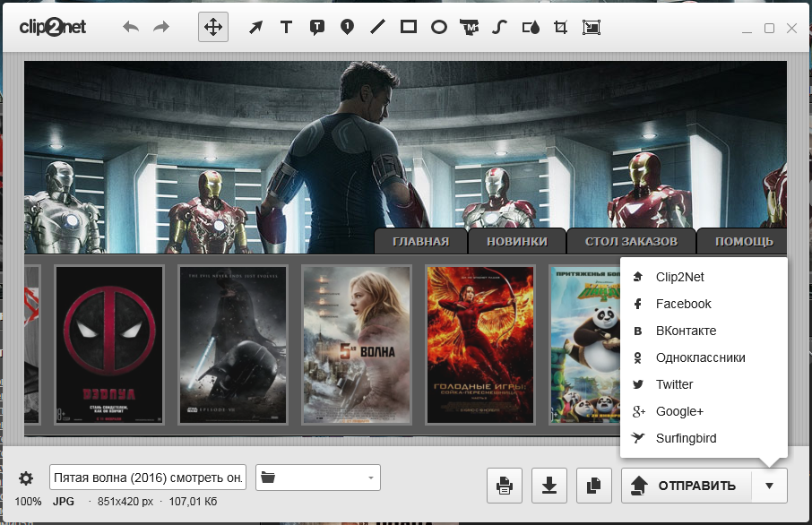Click the file name input field
This screenshot has width=812, height=525.
point(148,478)
